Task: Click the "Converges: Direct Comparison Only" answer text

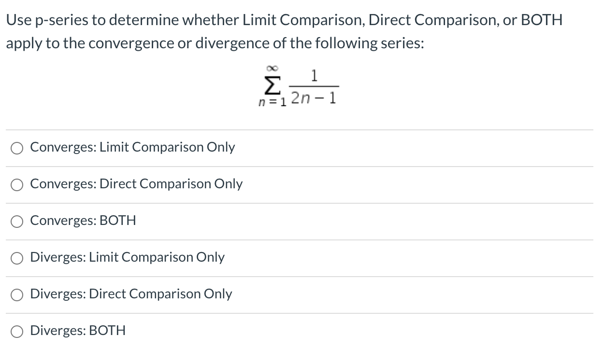Action: pyautogui.click(x=136, y=184)
